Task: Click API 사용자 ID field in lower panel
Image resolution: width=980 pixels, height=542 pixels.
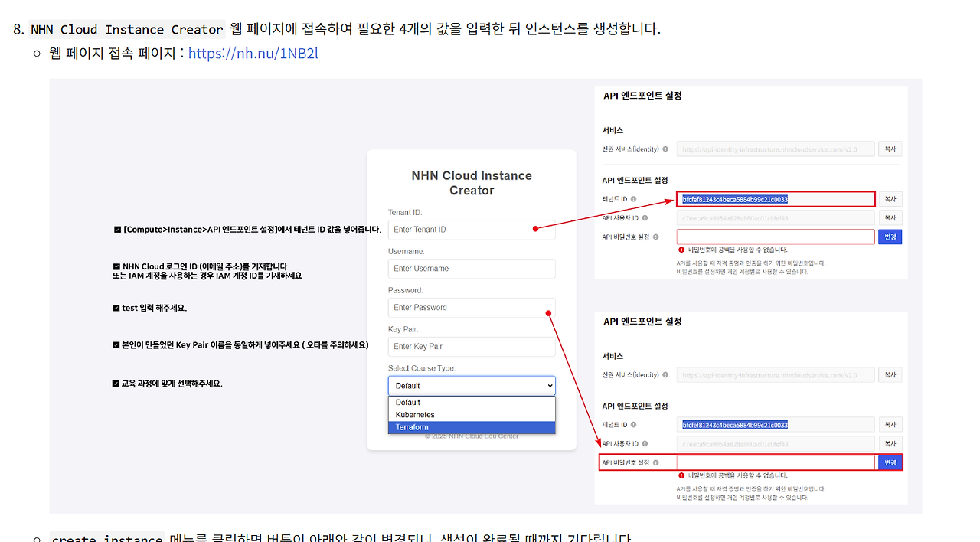Action: (776, 444)
